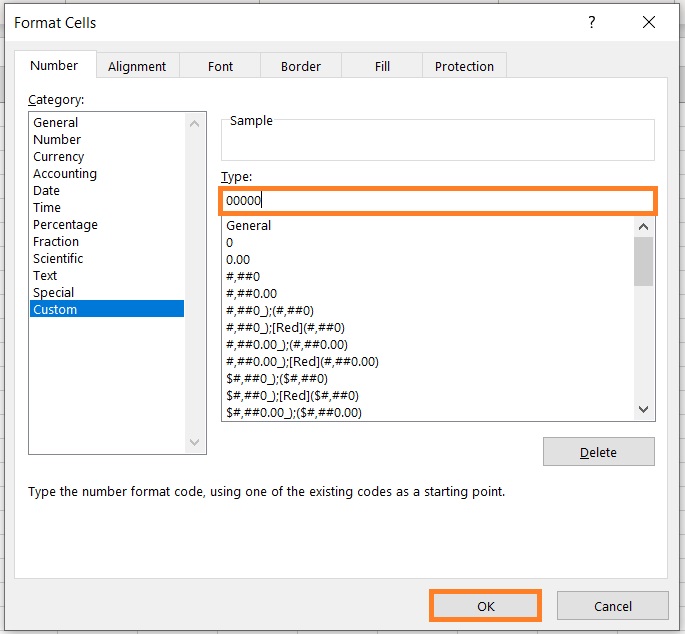Select the Fill tab

point(382,66)
